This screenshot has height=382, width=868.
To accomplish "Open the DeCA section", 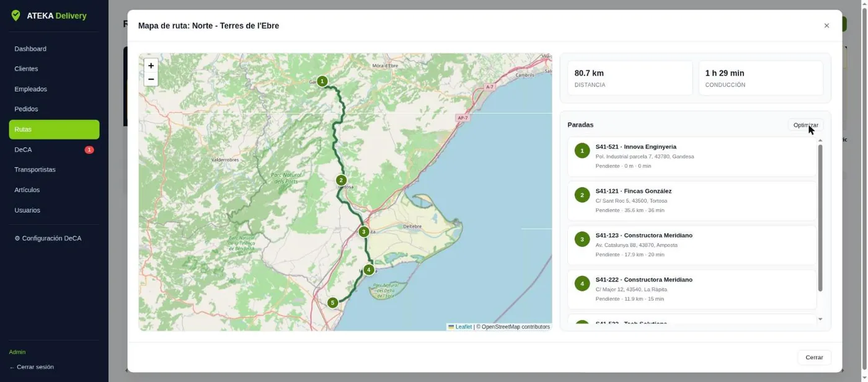I will pyautogui.click(x=54, y=150).
